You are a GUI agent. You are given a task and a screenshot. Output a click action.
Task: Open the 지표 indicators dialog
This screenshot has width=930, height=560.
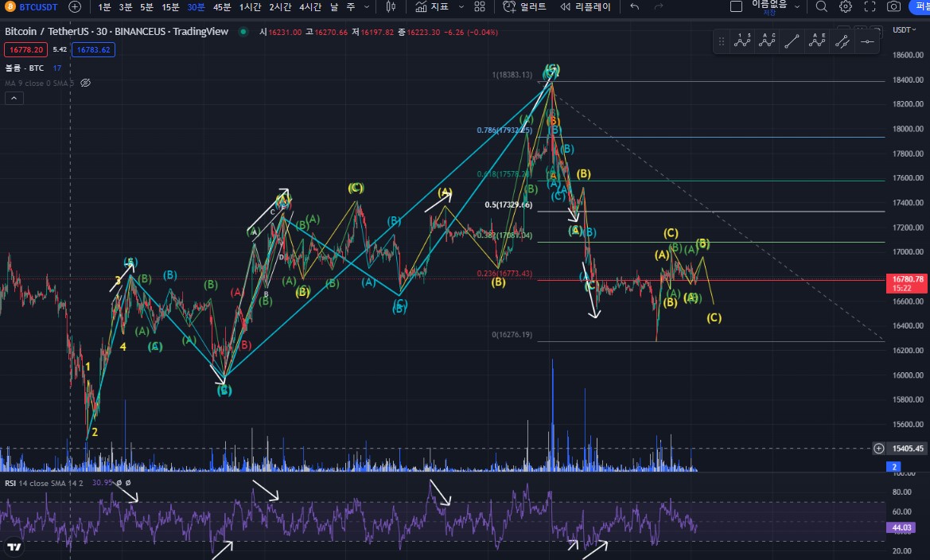pos(432,7)
